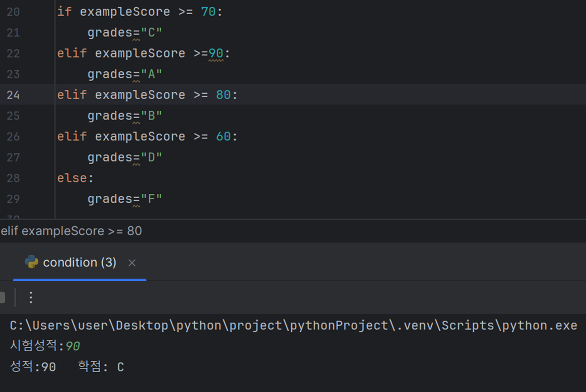Click the grades="F" assignment line
586x392 pixels.
click(x=125, y=199)
